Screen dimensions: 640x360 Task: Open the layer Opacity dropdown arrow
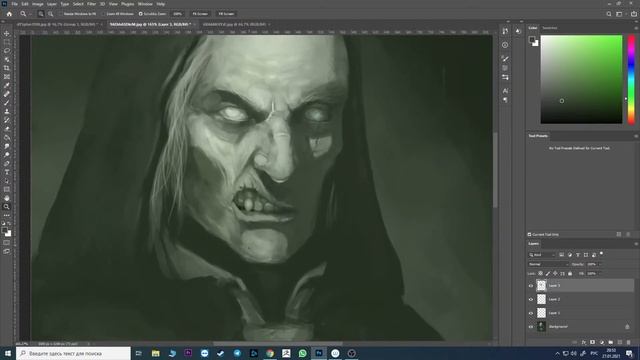[x=600, y=264]
